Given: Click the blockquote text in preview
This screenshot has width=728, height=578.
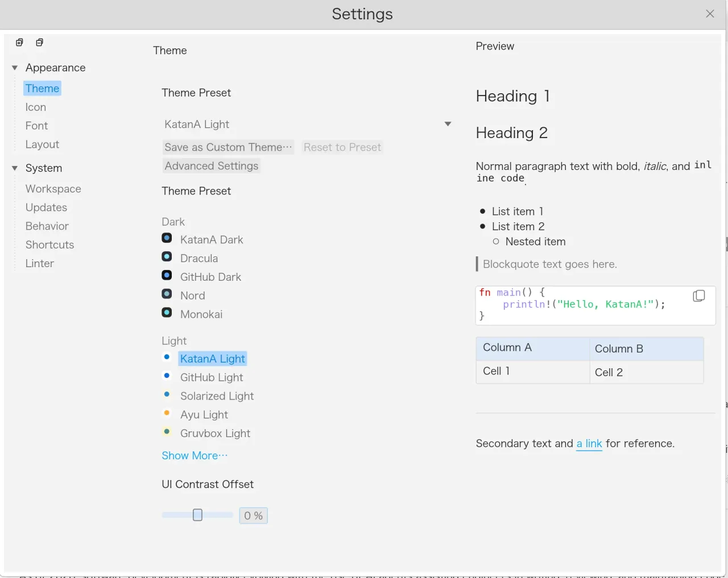Looking at the screenshot, I should pos(550,264).
